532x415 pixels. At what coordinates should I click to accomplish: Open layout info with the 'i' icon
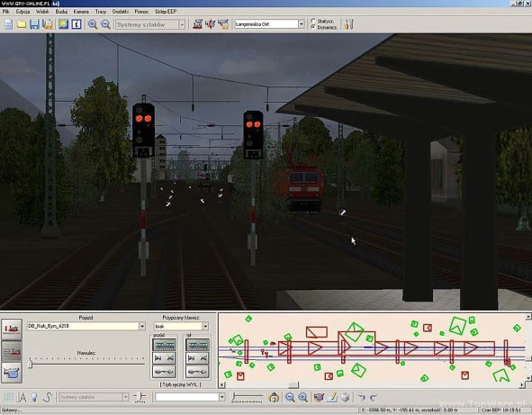77,24
